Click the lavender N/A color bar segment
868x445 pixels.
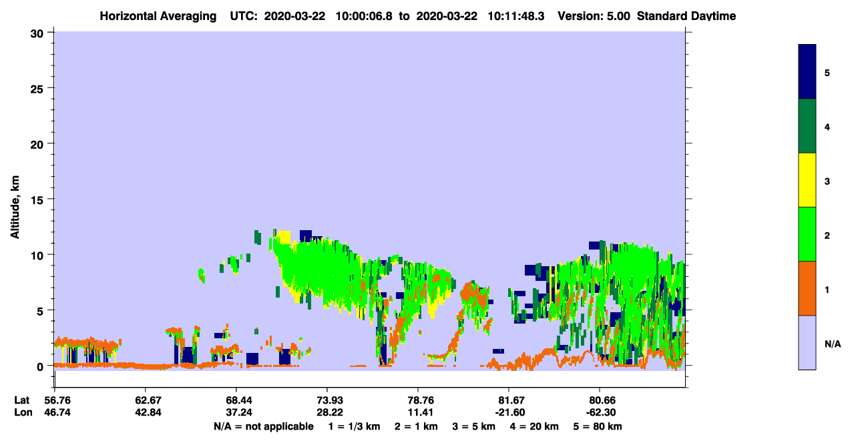pos(807,342)
